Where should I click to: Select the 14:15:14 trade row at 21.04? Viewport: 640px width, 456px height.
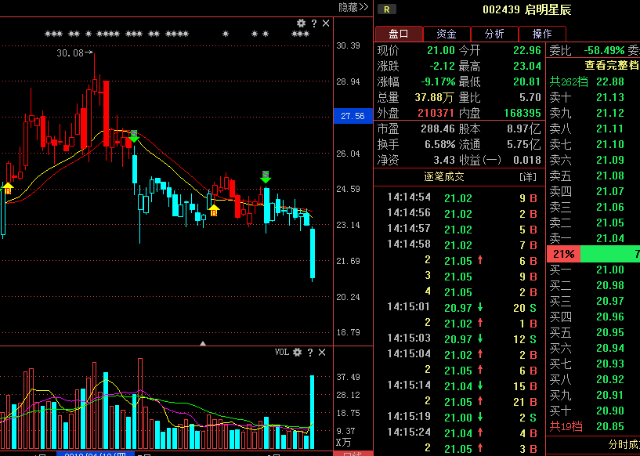click(x=462, y=386)
